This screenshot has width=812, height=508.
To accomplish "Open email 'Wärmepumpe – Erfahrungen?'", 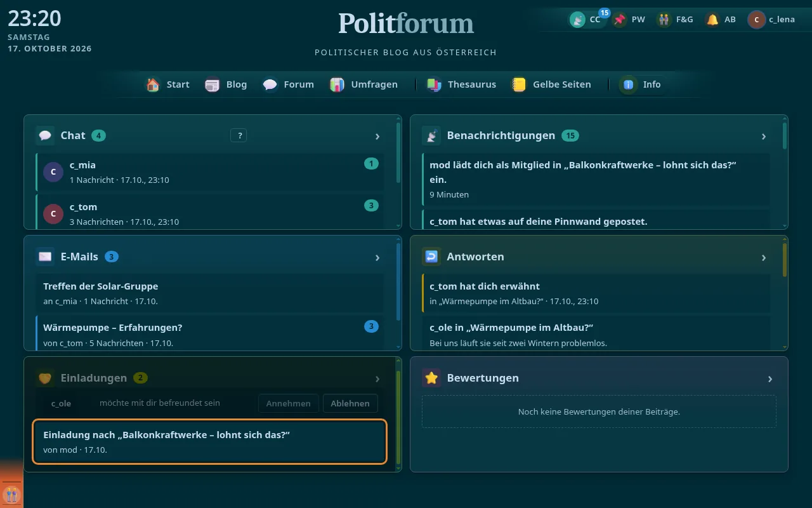I will click(x=210, y=333).
